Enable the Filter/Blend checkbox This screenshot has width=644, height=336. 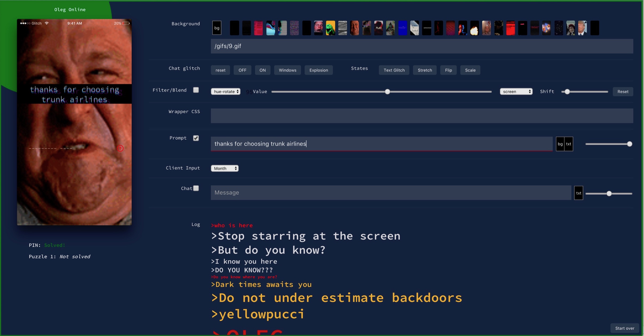point(196,90)
